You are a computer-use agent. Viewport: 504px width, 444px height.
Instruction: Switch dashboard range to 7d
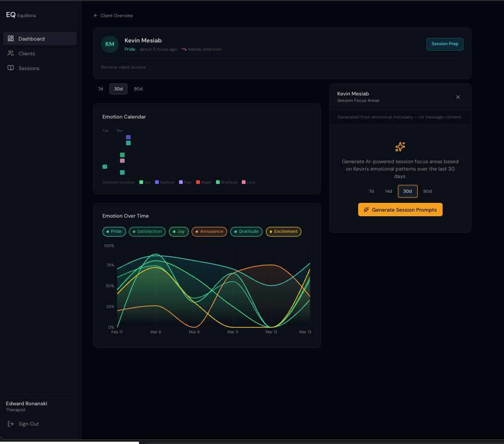click(x=100, y=89)
